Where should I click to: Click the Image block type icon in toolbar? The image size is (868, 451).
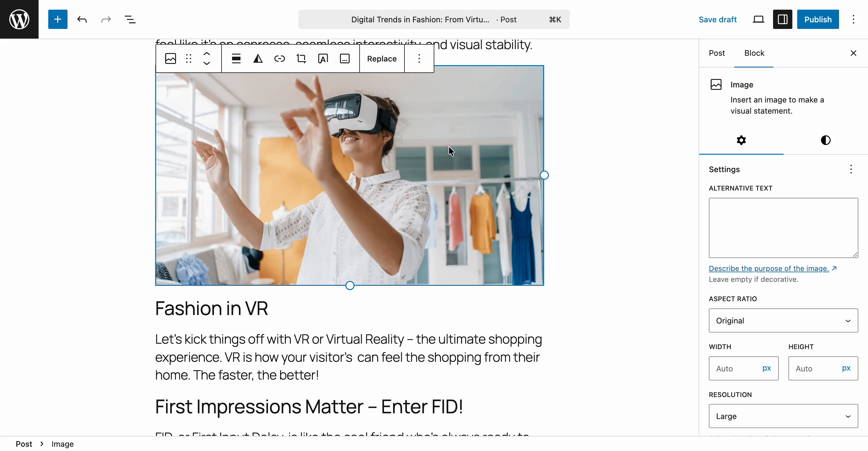tap(171, 59)
